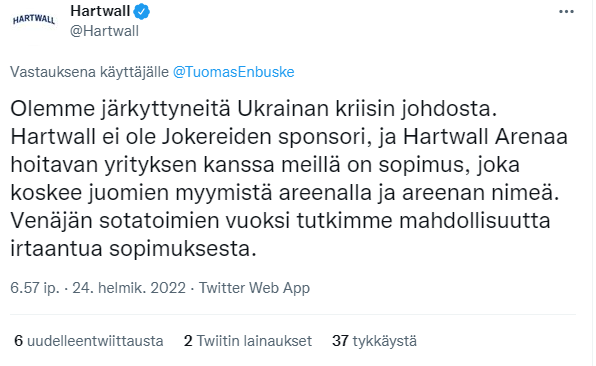The width and height of the screenshot is (596, 366).
Task: Open the @TuomasEnbuske mention link
Action: point(234,72)
